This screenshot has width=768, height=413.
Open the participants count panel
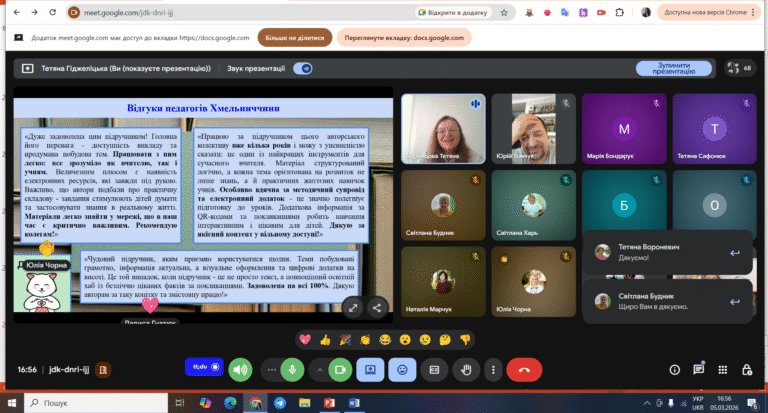pyautogui.click(x=740, y=68)
